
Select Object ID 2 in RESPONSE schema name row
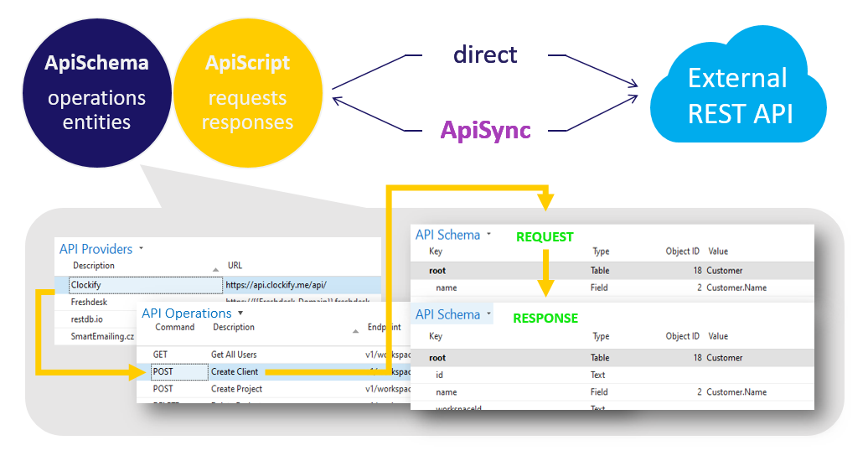(699, 392)
